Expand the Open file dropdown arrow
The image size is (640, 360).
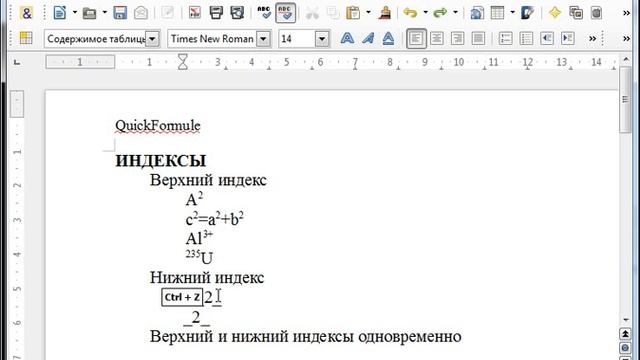point(104,13)
